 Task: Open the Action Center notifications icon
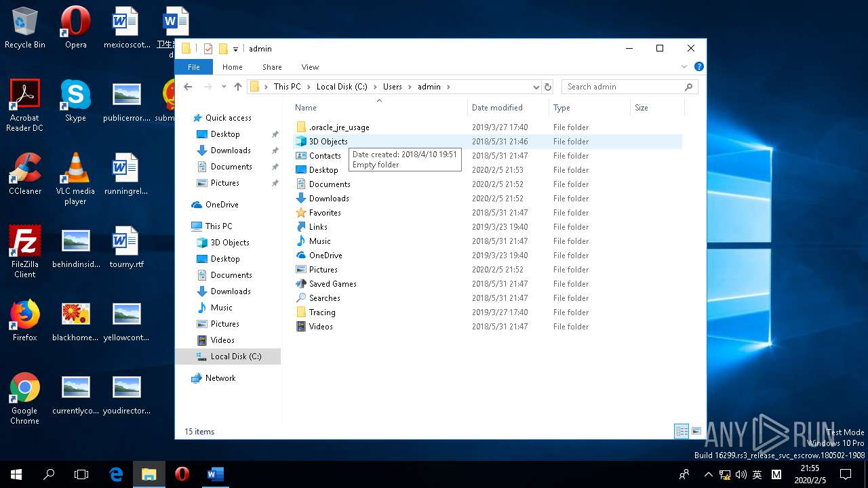(846, 474)
